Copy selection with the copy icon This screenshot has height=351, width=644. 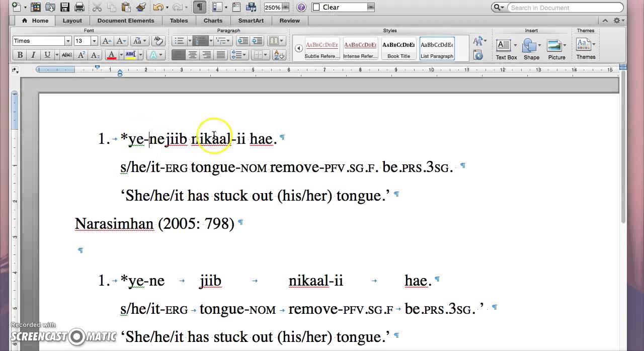pos(112,7)
